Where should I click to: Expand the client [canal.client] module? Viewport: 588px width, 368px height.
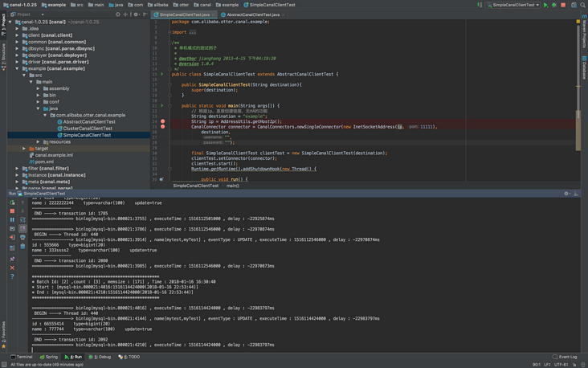[18, 35]
